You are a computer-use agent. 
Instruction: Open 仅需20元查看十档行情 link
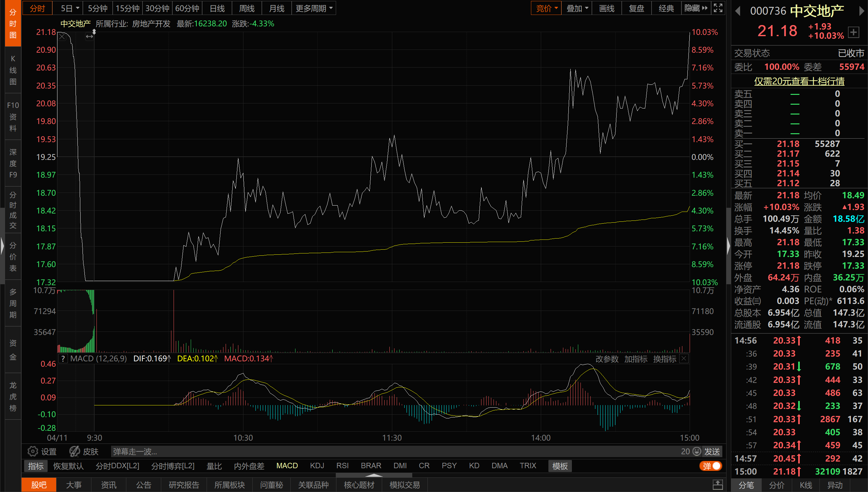799,81
